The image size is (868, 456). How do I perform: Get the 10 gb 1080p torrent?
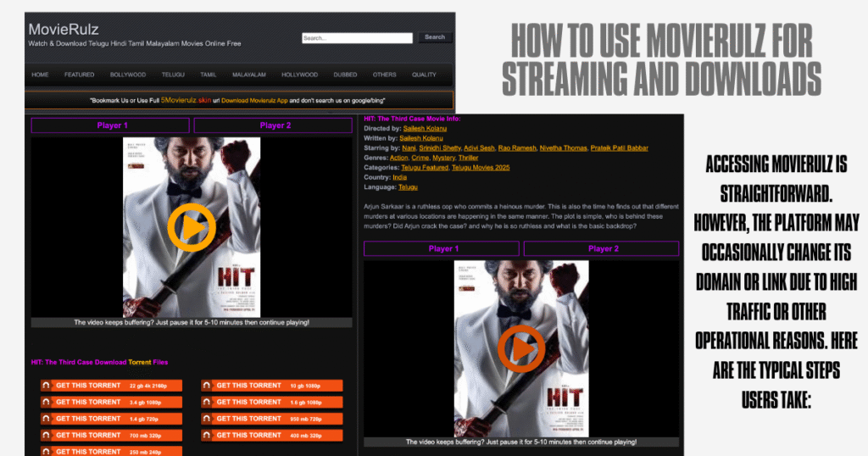point(272,386)
